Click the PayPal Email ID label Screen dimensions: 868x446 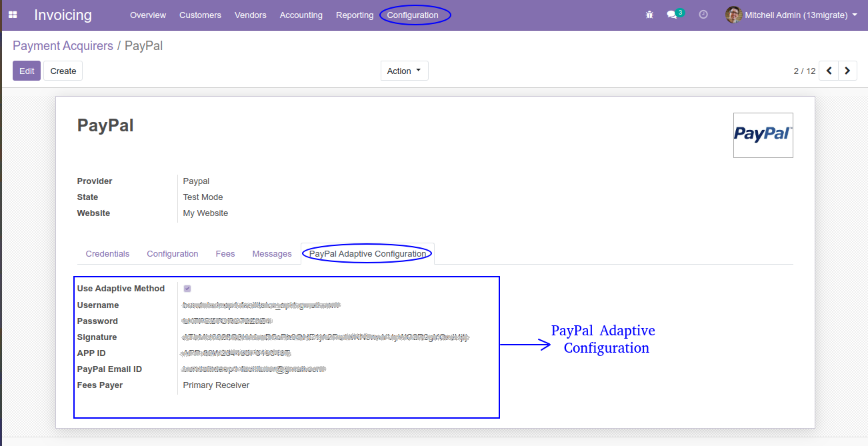pos(109,369)
